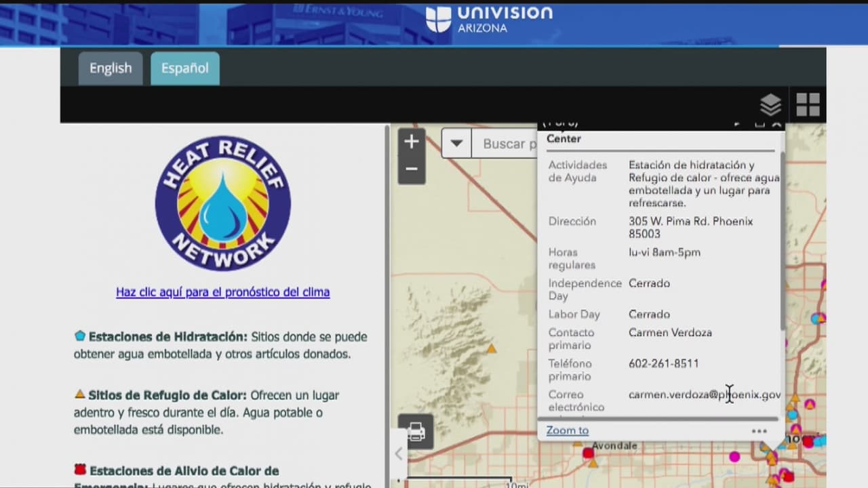Click the red marker near Avondale
This screenshot has width=868, height=488.
click(x=588, y=453)
